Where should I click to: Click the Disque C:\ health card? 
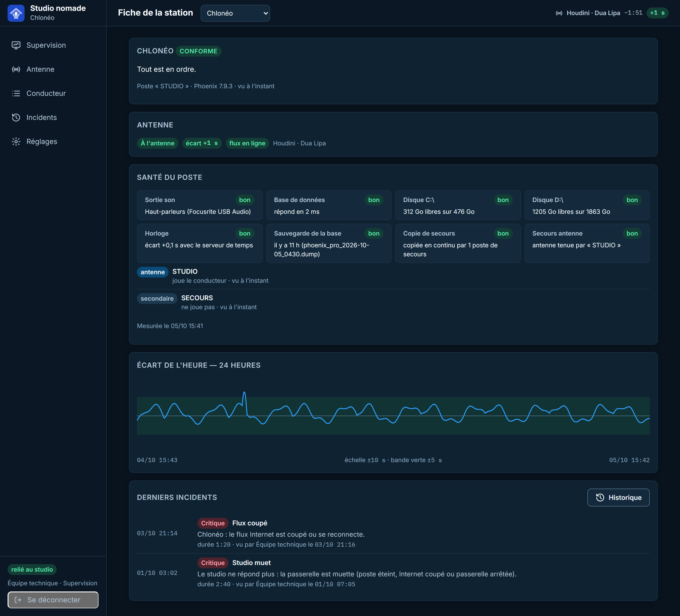click(x=458, y=205)
